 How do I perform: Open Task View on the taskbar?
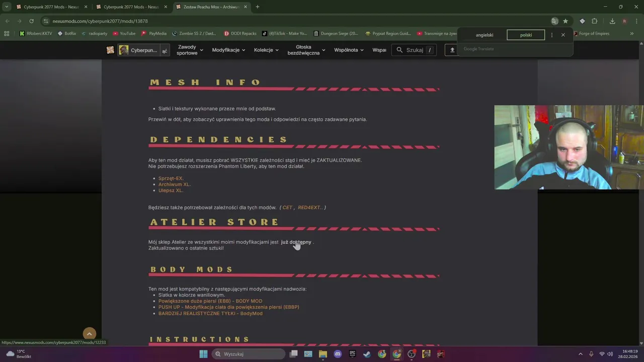click(x=294, y=354)
